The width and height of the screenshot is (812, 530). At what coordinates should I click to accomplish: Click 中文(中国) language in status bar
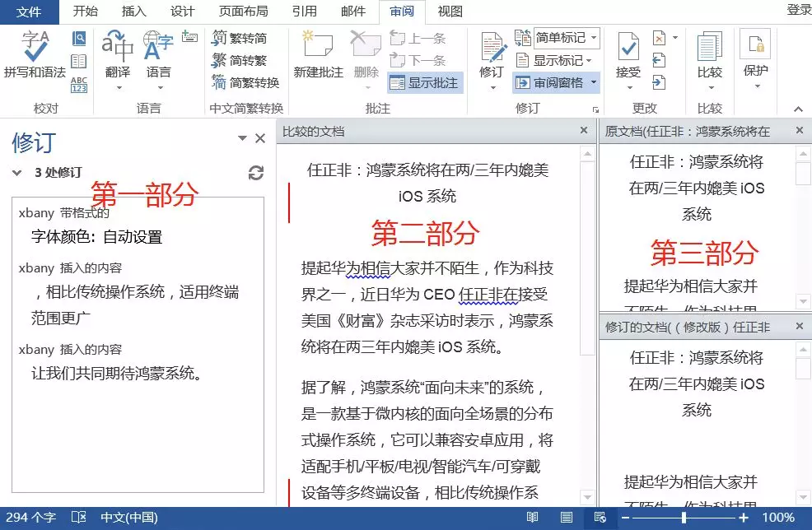point(129,517)
